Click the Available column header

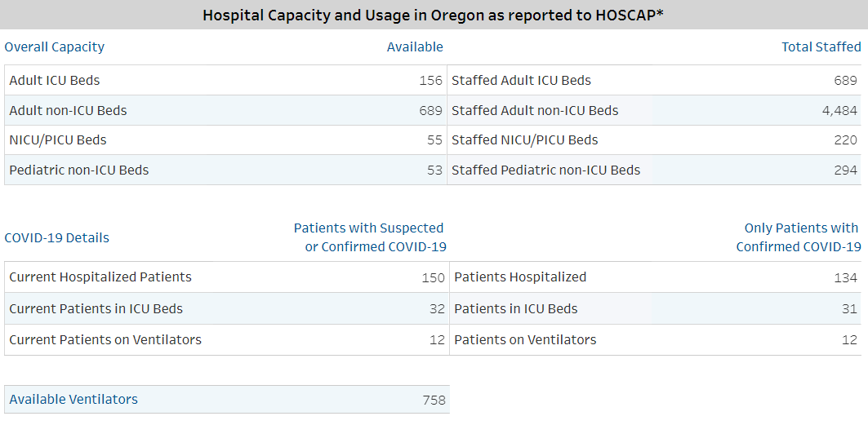point(415,47)
